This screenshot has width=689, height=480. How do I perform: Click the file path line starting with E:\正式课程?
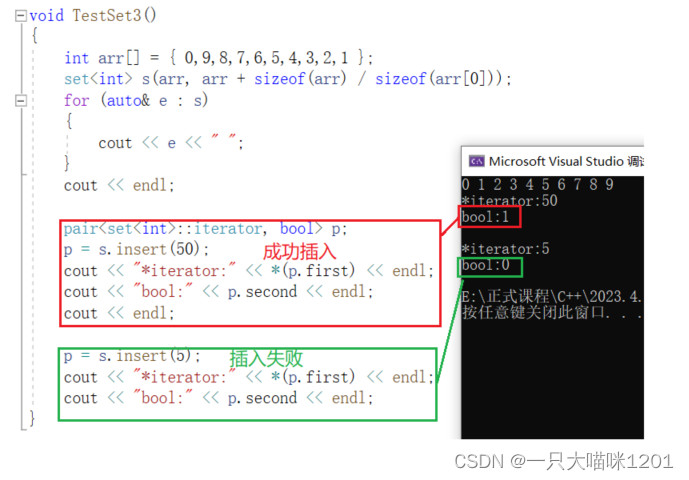point(552,297)
